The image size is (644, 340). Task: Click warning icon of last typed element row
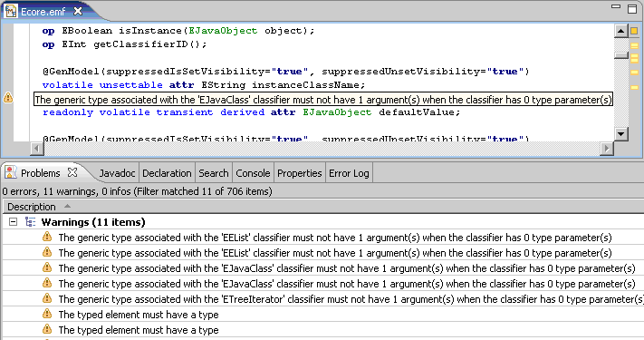point(47,329)
